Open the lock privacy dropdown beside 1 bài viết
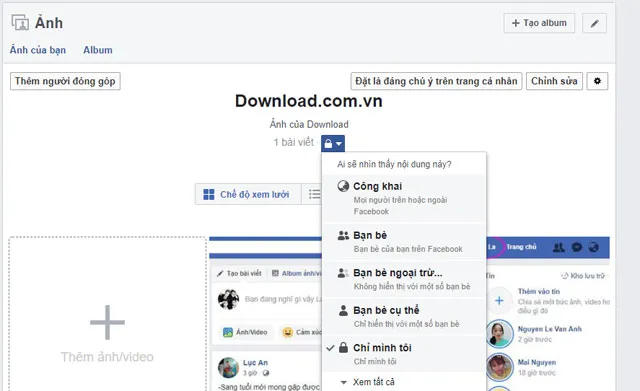 click(333, 143)
